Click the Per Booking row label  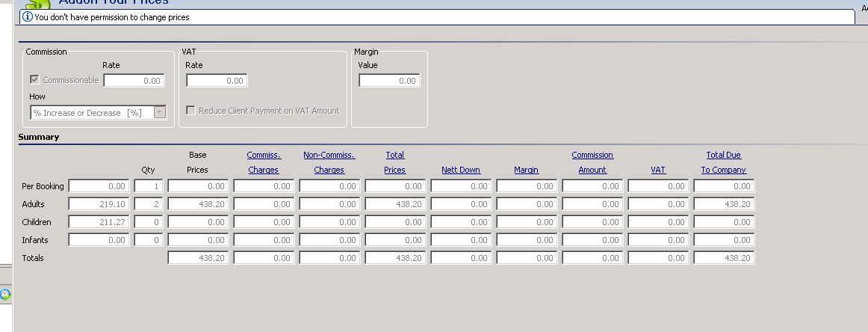43,186
